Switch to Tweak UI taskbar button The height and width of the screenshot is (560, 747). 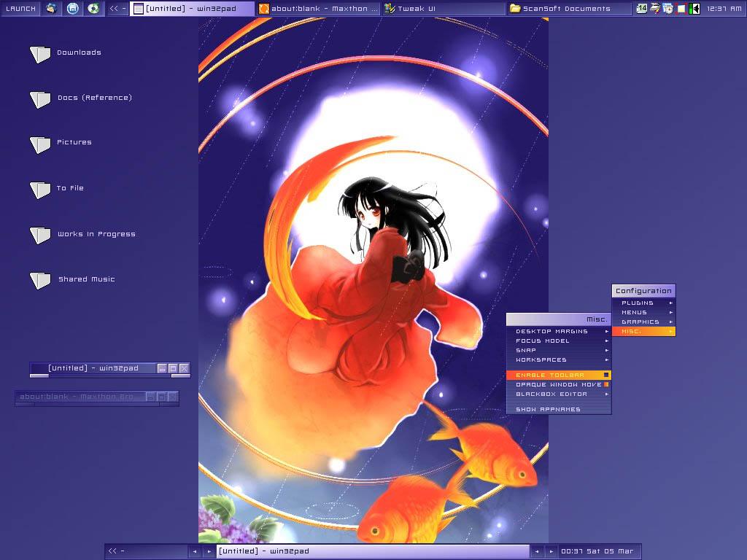[444, 9]
